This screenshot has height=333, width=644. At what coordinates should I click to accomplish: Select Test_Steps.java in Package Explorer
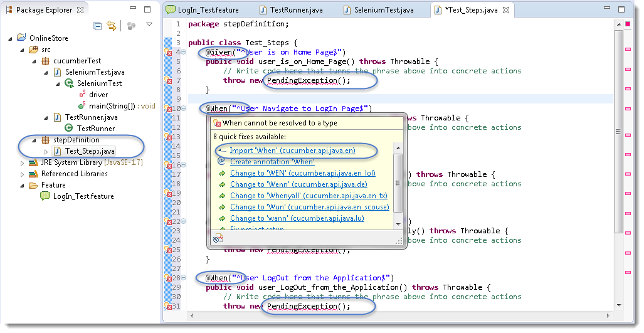(x=90, y=151)
